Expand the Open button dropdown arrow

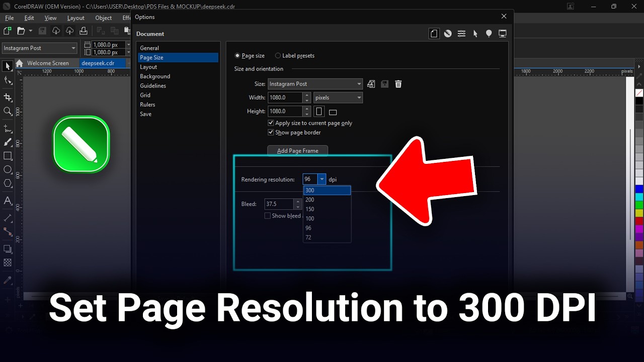coord(31,31)
